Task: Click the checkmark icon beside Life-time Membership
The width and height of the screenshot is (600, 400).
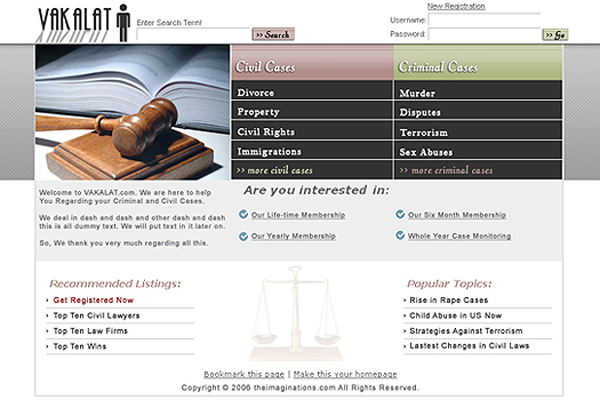Action: [243, 214]
